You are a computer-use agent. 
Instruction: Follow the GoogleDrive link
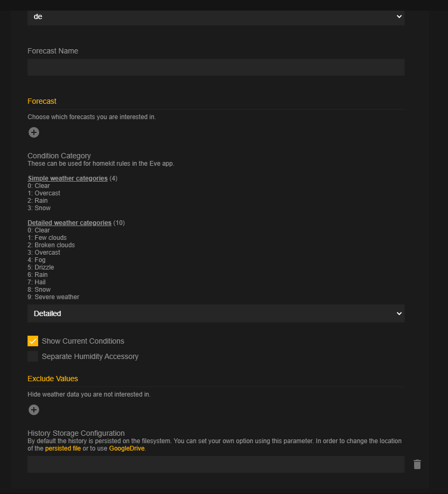(127, 448)
